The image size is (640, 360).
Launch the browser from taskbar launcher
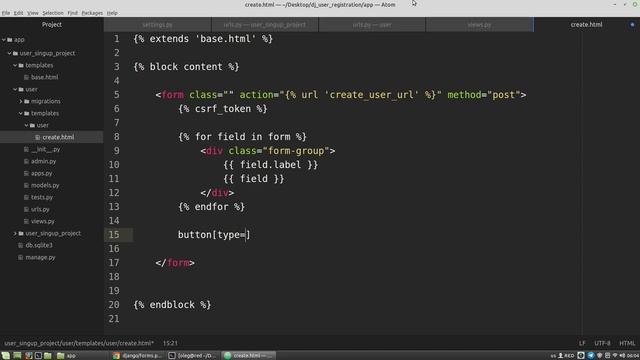pos(28,356)
